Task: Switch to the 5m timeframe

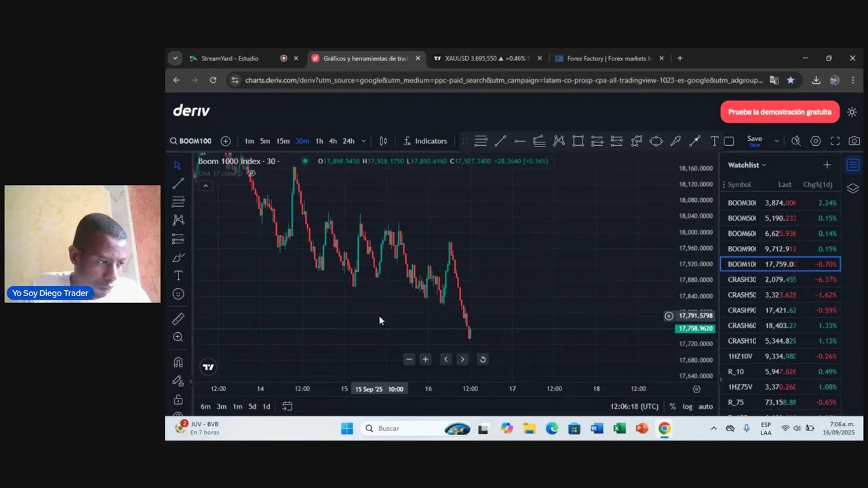Action: click(264, 141)
